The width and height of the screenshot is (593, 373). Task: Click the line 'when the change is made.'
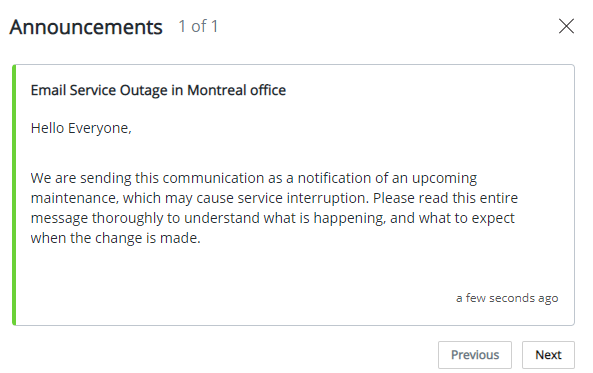click(x=115, y=238)
